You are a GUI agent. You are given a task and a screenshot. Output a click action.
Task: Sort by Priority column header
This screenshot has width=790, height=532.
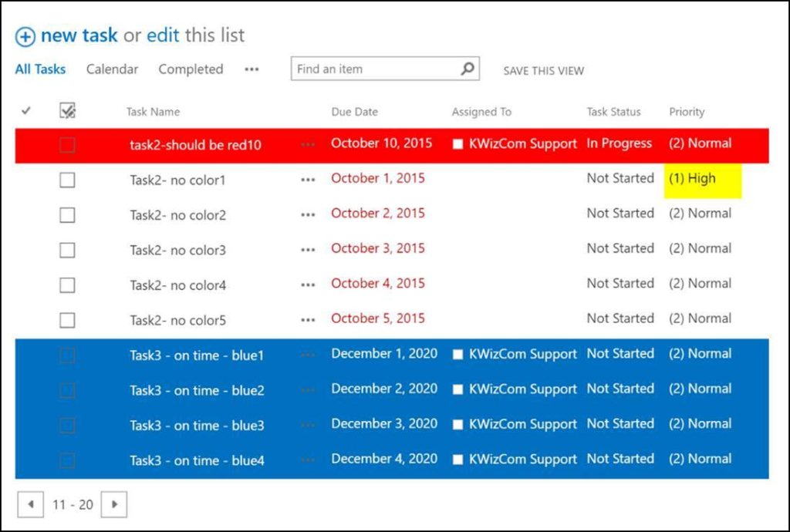pyautogui.click(x=686, y=112)
